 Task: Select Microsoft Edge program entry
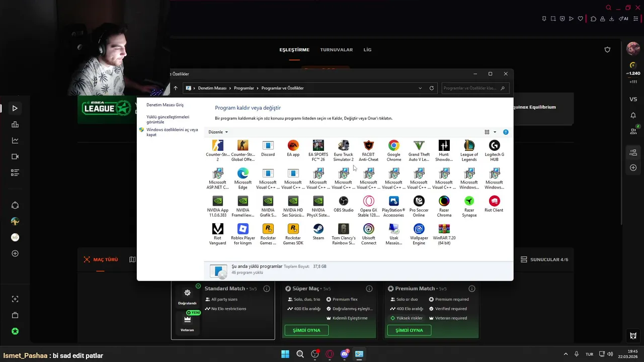pos(243,178)
